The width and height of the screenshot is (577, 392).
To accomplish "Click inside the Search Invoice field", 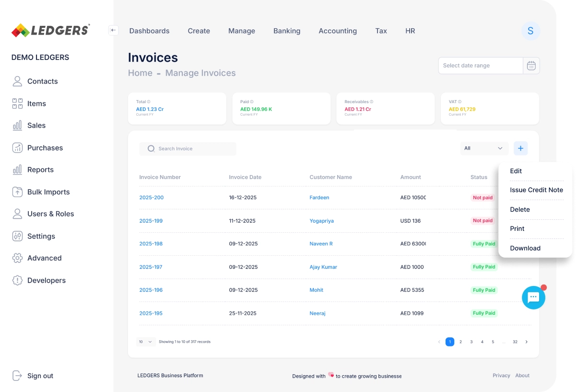I will coord(187,149).
